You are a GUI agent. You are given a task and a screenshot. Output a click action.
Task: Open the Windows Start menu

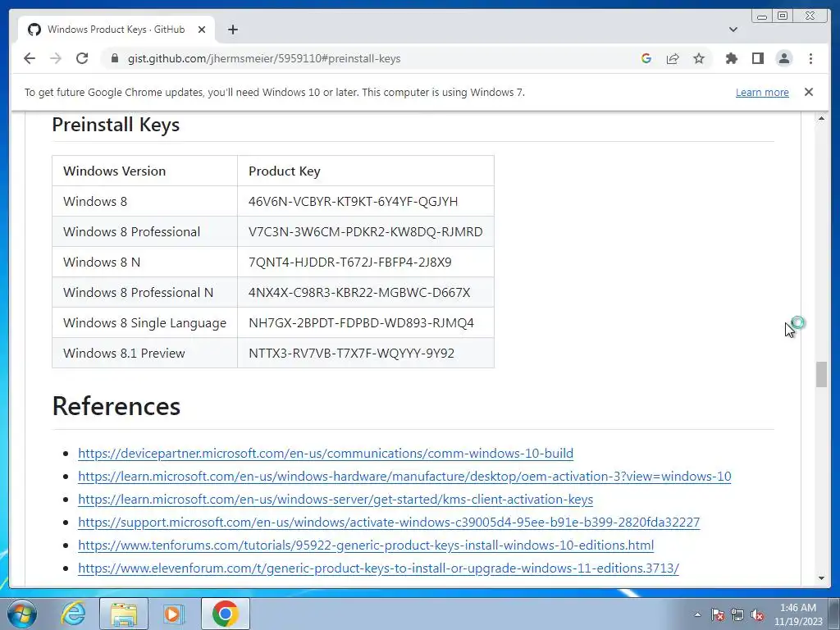pyautogui.click(x=22, y=614)
